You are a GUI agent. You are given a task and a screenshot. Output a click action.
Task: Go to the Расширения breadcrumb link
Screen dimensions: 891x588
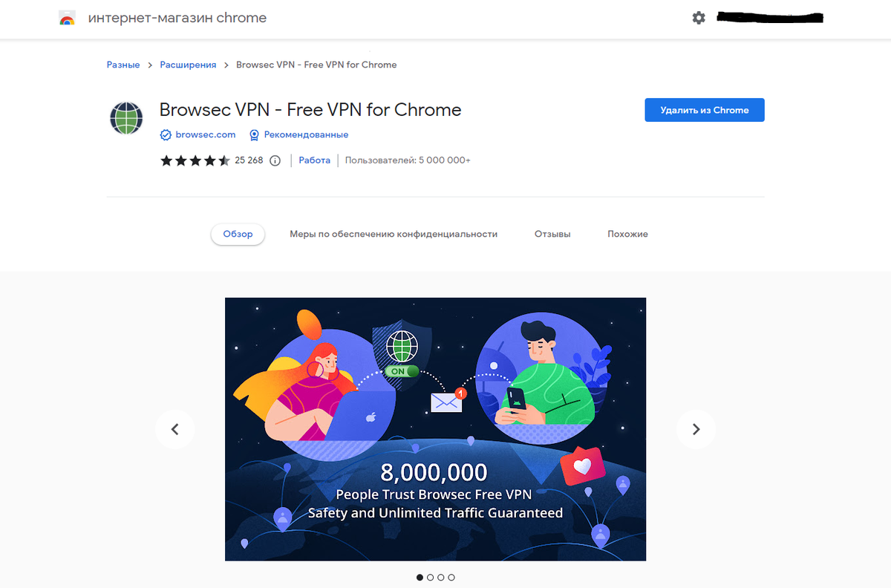pos(188,65)
